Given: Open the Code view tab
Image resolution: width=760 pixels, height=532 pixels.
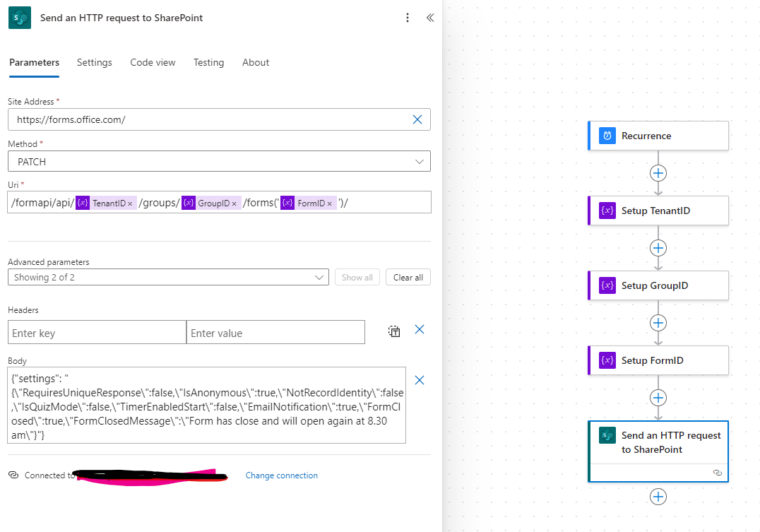Looking at the screenshot, I should coord(153,63).
